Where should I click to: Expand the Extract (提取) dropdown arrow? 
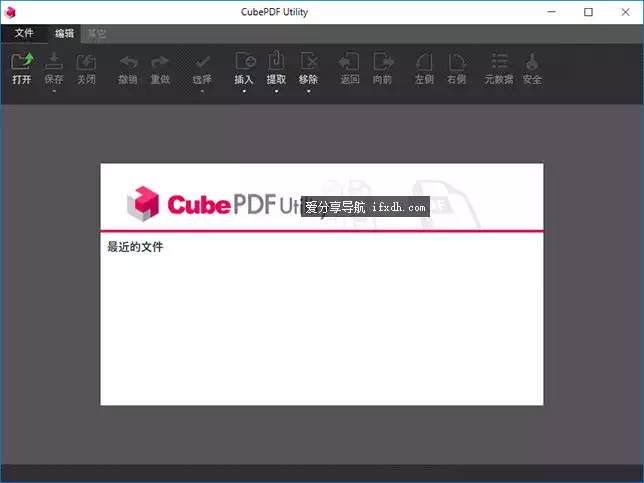276,91
